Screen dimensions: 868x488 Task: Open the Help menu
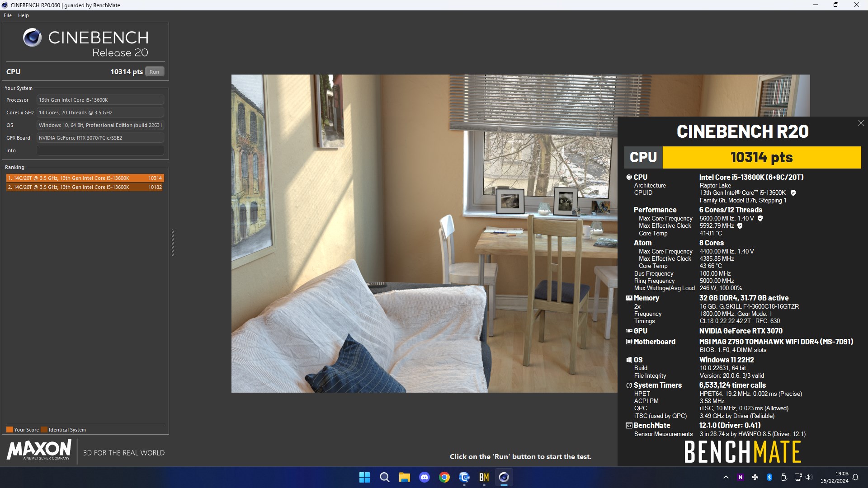[24, 15]
